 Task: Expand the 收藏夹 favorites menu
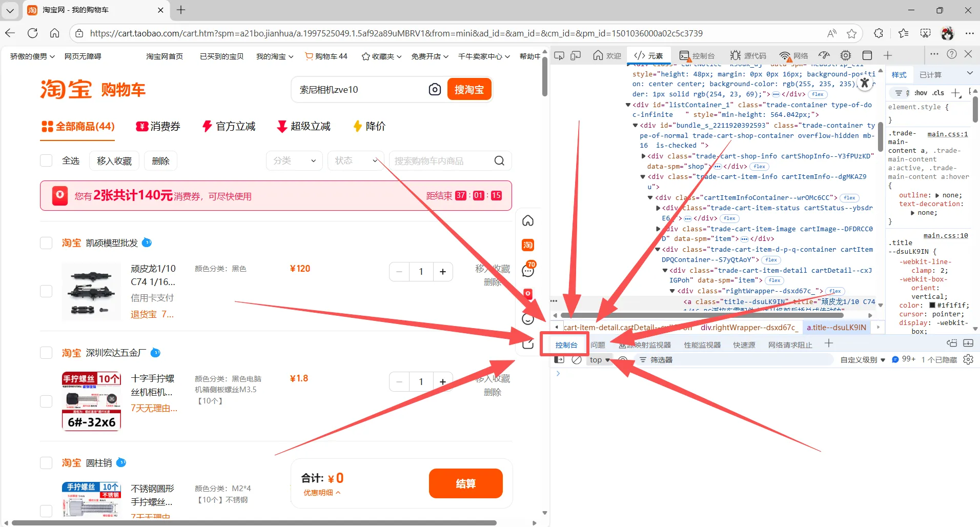tap(381, 56)
